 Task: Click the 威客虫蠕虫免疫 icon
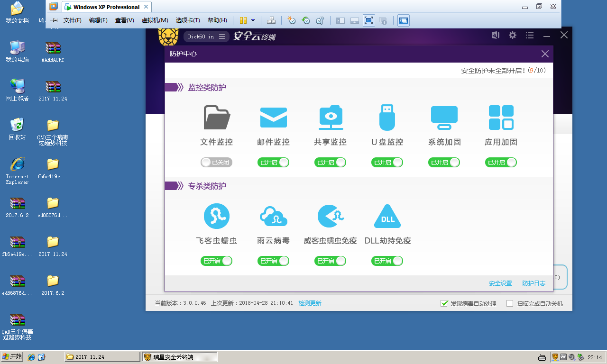331,216
